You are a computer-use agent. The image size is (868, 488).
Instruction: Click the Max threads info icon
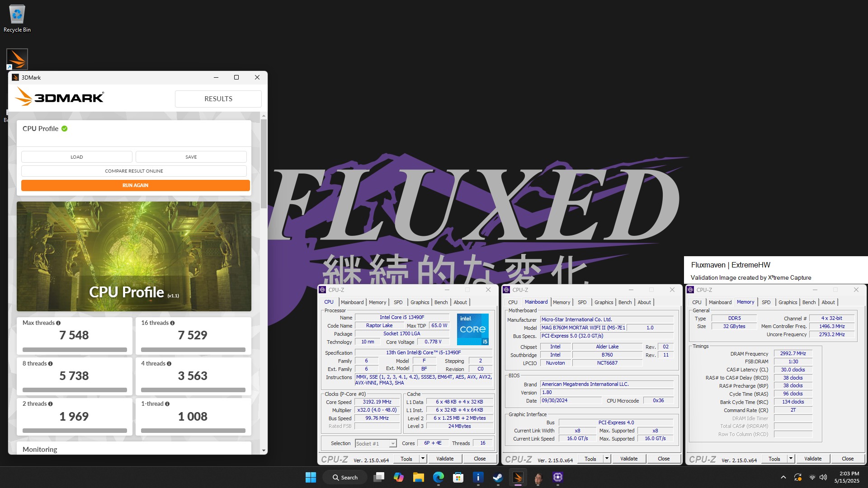pos(58,323)
